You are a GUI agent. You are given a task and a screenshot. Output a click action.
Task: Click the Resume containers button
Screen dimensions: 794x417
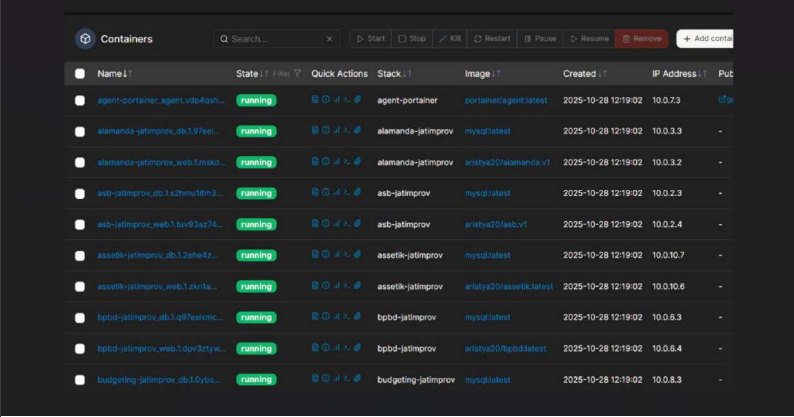[589, 39]
